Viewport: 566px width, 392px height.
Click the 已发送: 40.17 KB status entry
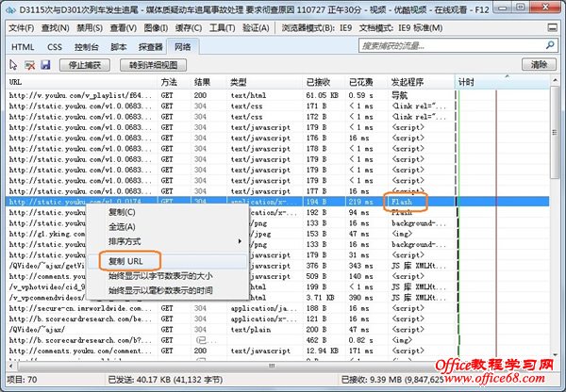click(x=165, y=380)
